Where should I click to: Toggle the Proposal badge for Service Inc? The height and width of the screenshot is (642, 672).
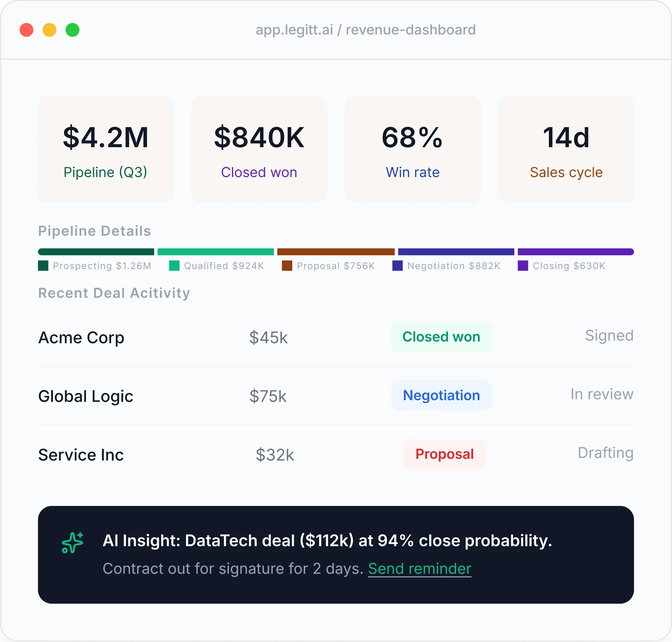[444, 454]
